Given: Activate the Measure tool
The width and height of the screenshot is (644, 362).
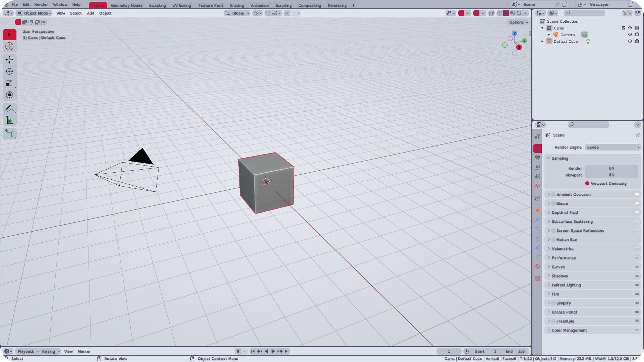Looking at the screenshot, I should (9, 120).
